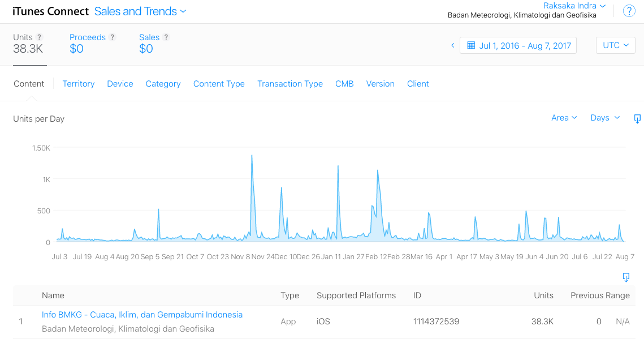The image size is (644, 343).
Task: Click the 1.50K y-axis label
Action: tap(41, 148)
